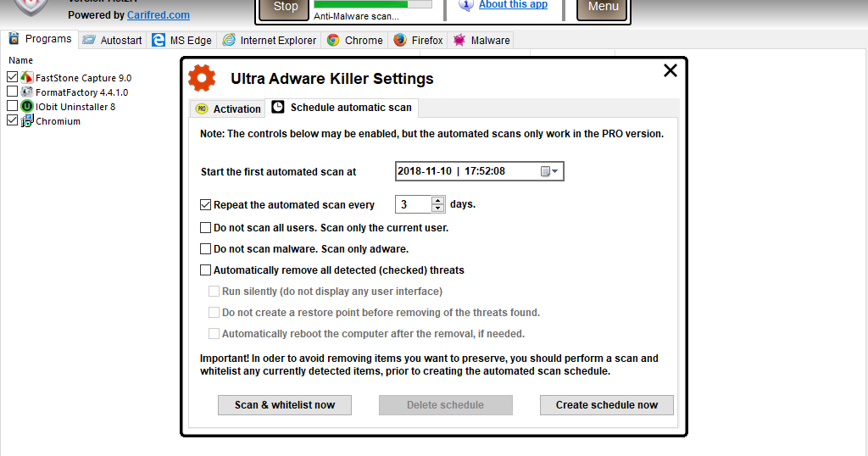Open the date picker calendar dropdown

(x=549, y=171)
